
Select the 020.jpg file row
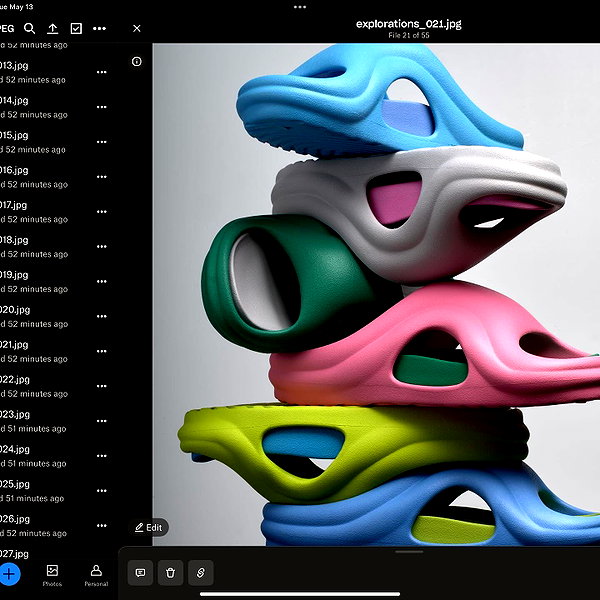pos(57,316)
